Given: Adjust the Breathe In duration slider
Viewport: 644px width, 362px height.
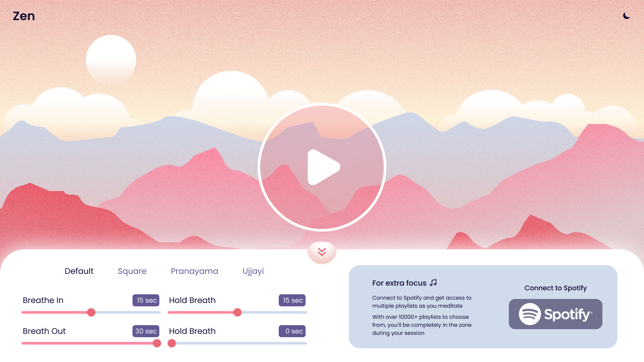Looking at the screenshot, I should pyautogui.click(x=91, y=312).
